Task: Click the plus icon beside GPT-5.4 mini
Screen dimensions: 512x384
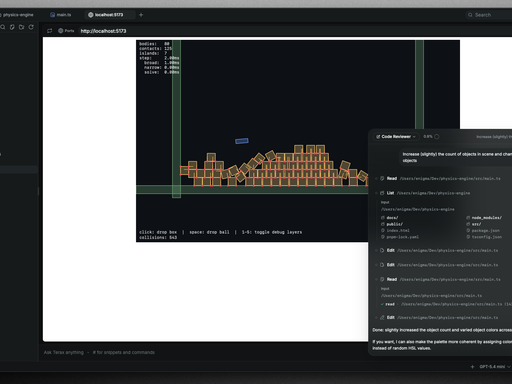Action: [x=472, y=367]
